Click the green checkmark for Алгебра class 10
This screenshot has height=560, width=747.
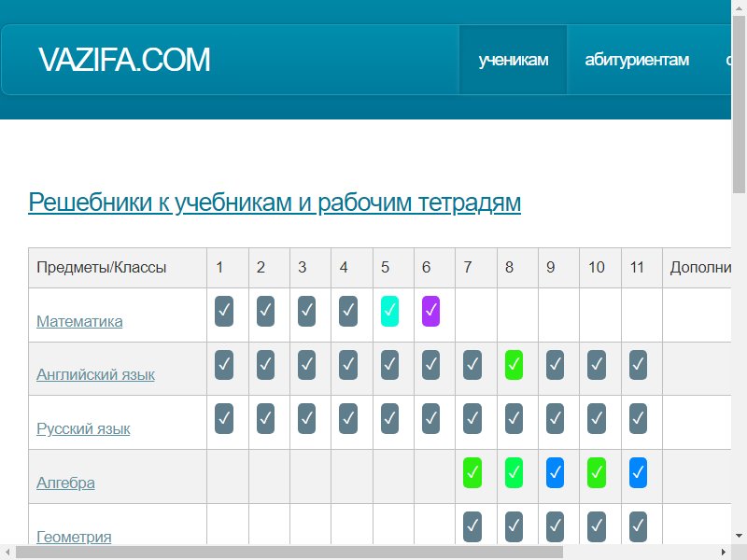coord(597,473)
